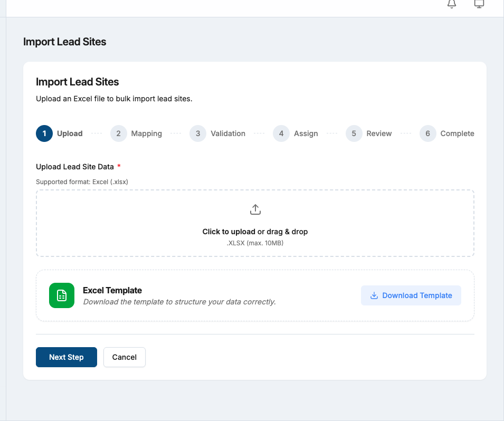This screenshot has height=421, width=504.
Task: Open notifications with the bell icon
Action: 451,4
